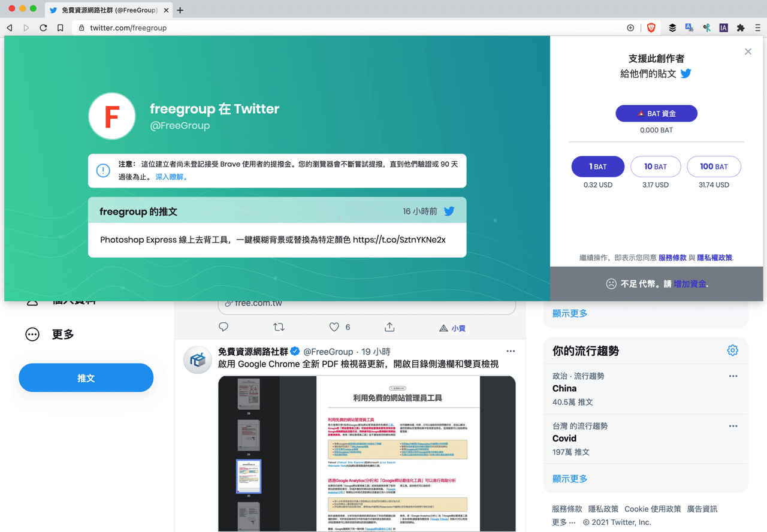
Task: Click the green scissors extension icon
Action: point(707,28)
